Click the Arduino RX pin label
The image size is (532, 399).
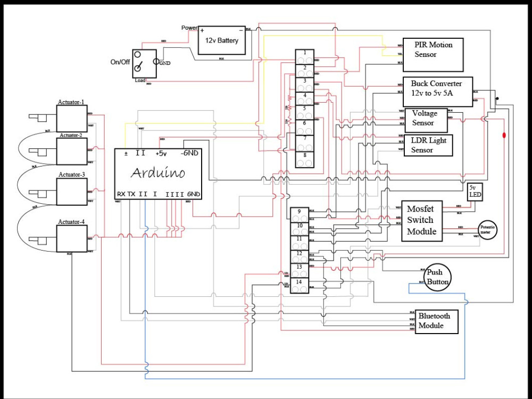click(x=121, y=194)
